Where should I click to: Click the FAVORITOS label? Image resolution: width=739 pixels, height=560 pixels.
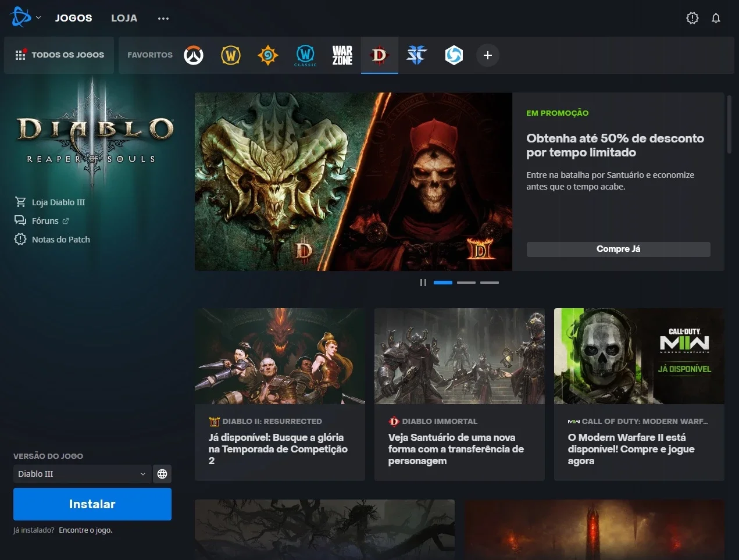[x=150, y=55]
